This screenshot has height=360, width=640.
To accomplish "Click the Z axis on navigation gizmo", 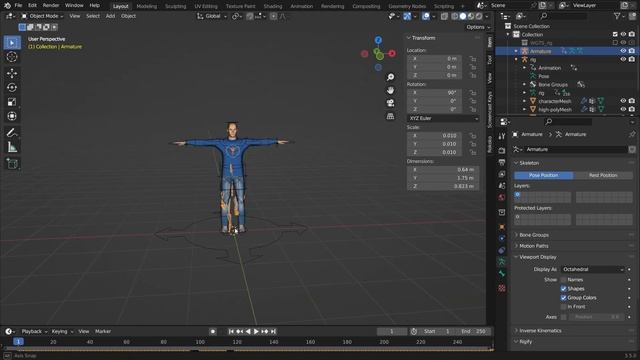I will [378, 40].
